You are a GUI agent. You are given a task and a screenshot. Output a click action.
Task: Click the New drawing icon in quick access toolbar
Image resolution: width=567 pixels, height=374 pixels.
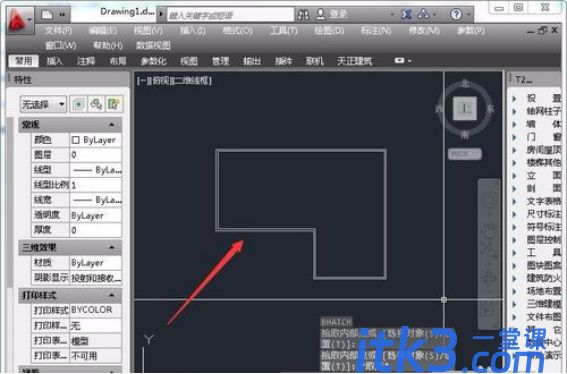tap(47, 15)
